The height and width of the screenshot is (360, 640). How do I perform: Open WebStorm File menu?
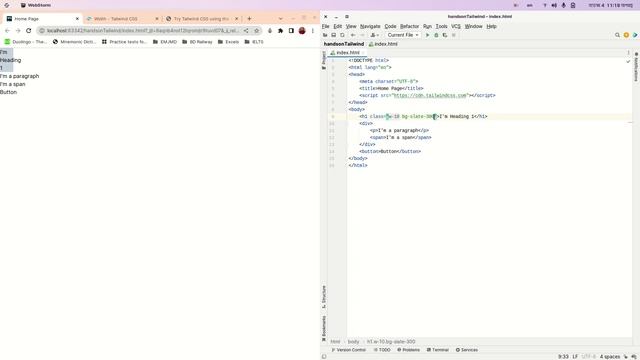click(325, 26)
